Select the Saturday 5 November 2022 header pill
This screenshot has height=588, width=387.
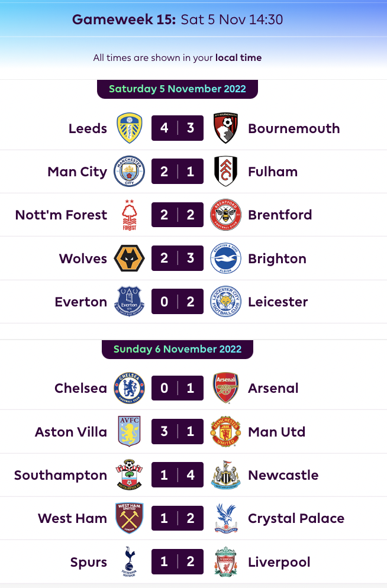[x=177, y=89]
